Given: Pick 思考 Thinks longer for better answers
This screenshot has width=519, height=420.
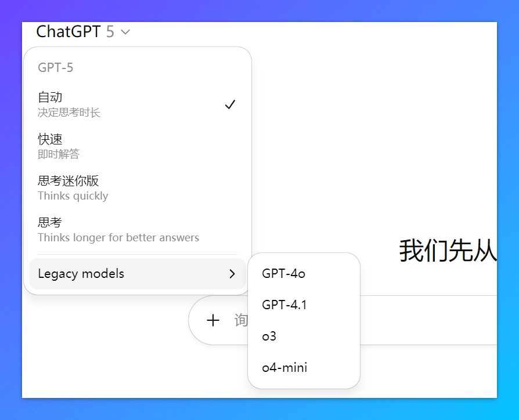Looking at the screenshot, I should point(138,230).
